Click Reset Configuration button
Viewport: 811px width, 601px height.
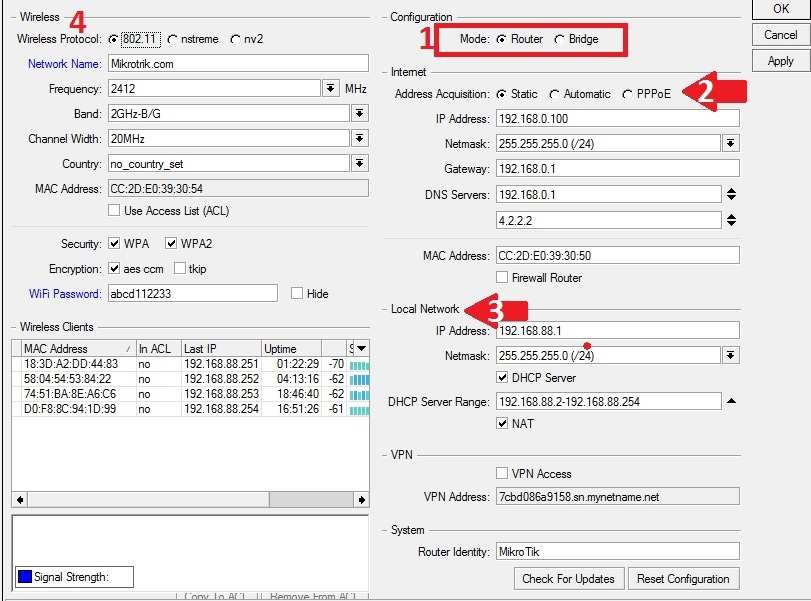coord(683,579)
